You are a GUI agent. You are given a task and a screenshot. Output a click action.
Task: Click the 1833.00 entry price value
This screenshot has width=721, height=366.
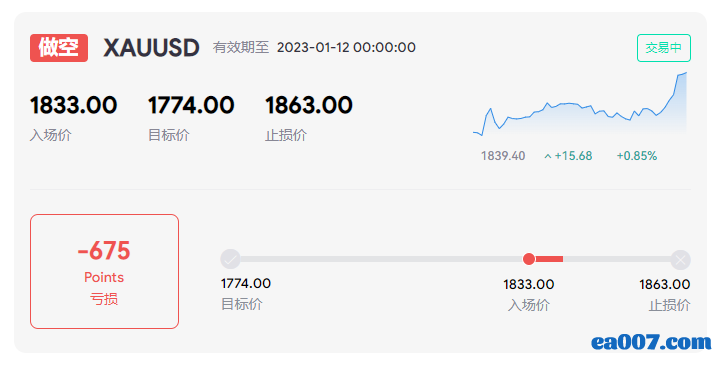[x=74, y=105]
